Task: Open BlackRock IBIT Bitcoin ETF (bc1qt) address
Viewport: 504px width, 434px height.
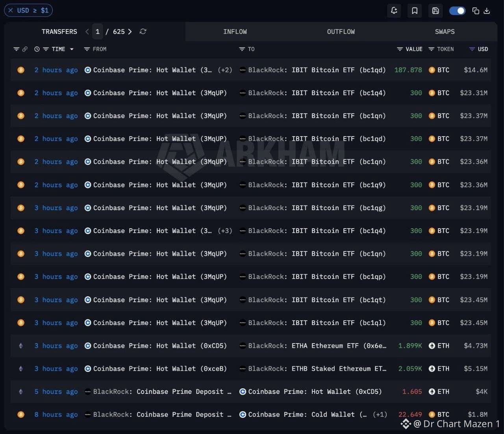Action: (x=317, y=300)
